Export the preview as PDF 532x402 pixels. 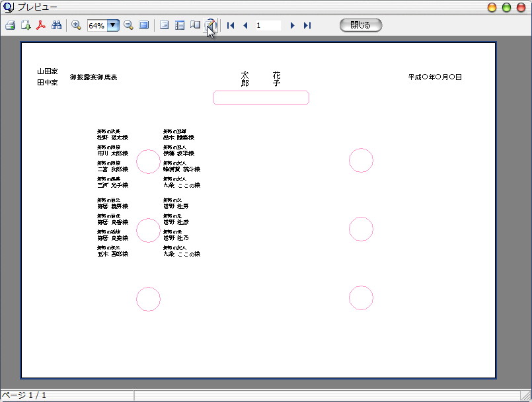tap(41, 25)
